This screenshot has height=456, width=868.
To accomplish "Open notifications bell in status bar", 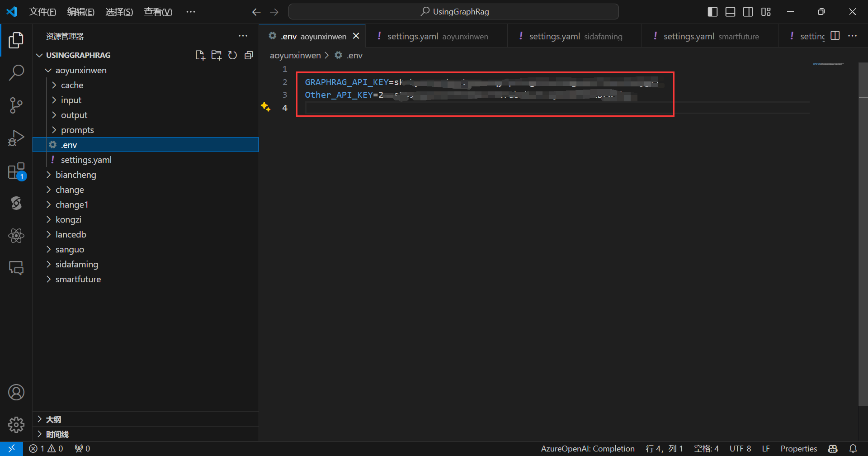I will [x=853, y=448].
